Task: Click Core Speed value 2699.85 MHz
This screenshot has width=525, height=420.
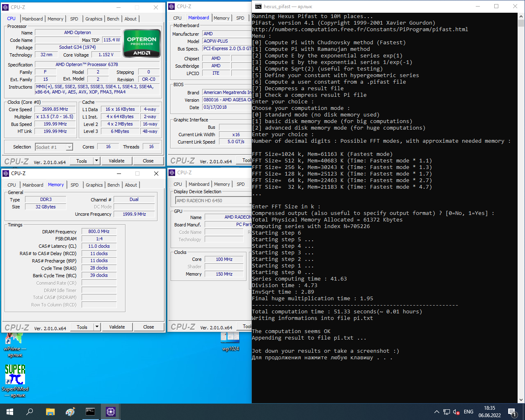Action: click(x=55, y=110)
